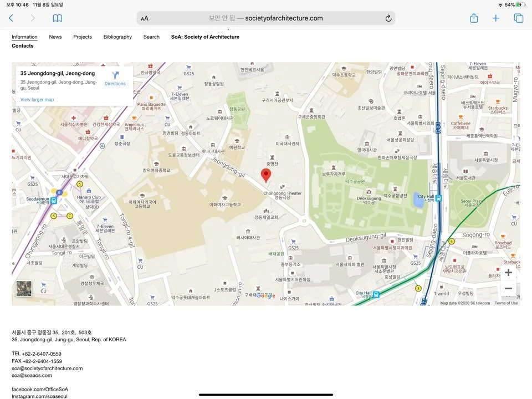Open the Search menu item
The height and width of the screenshot is (399, 532).
[151, 37]
